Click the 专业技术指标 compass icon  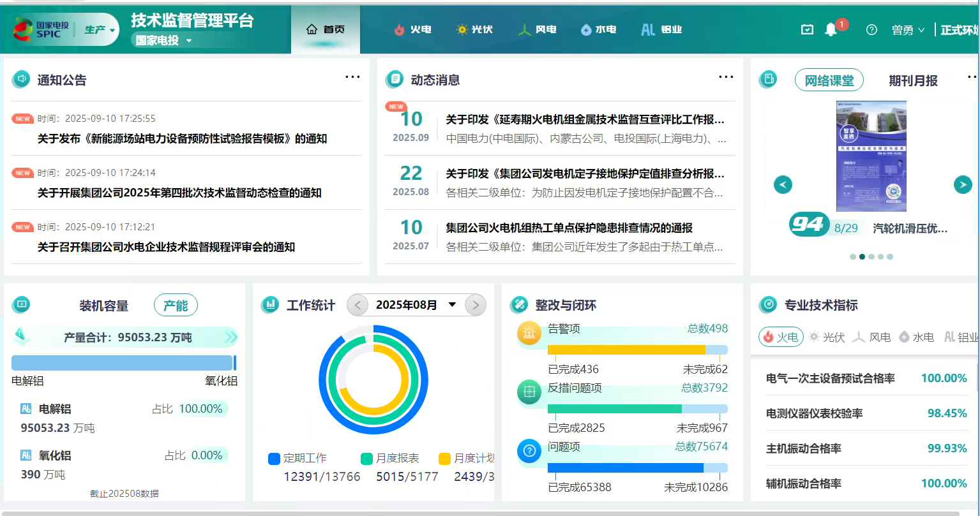(768, 305)
